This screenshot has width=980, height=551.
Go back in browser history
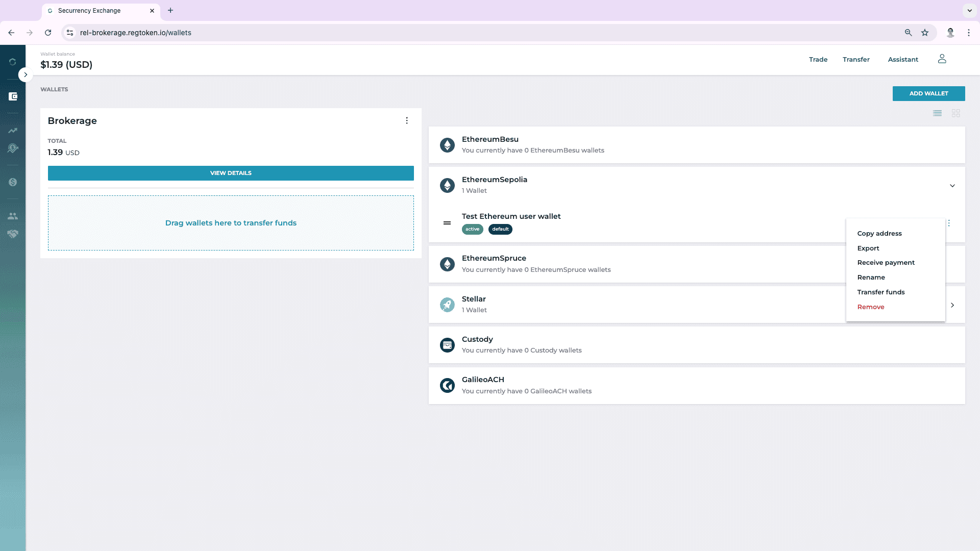[x=11, y=33]
